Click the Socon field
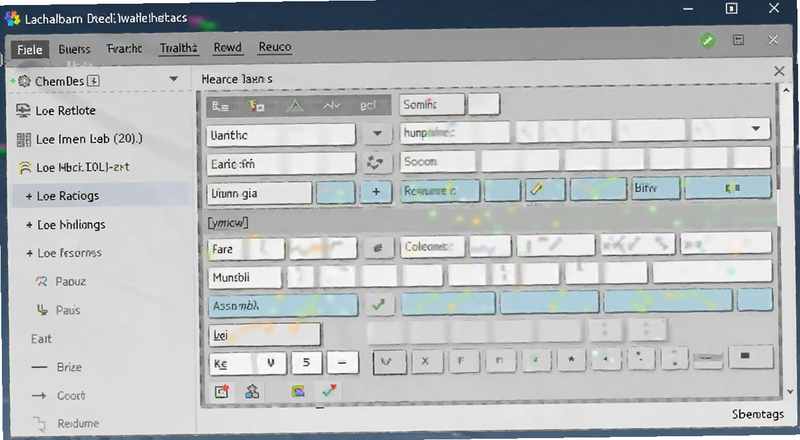This screenshot has width=800, height=440. pos(437,162)
